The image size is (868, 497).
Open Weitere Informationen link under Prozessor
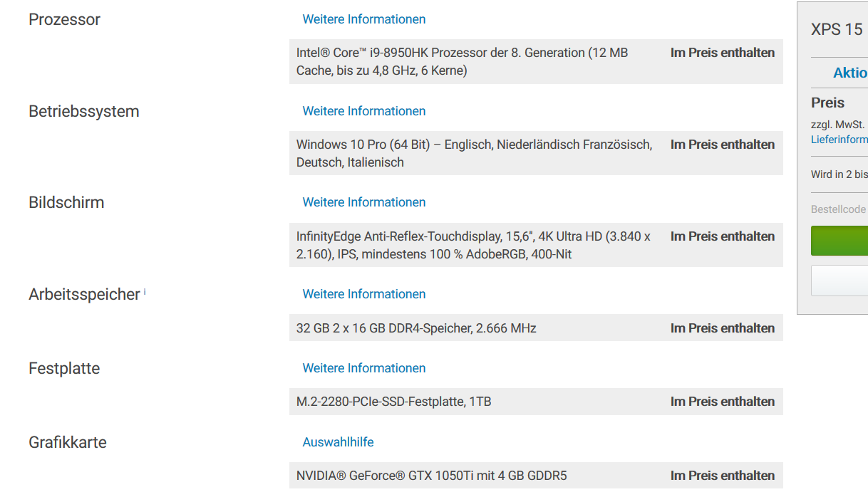(x=363, y=19)
